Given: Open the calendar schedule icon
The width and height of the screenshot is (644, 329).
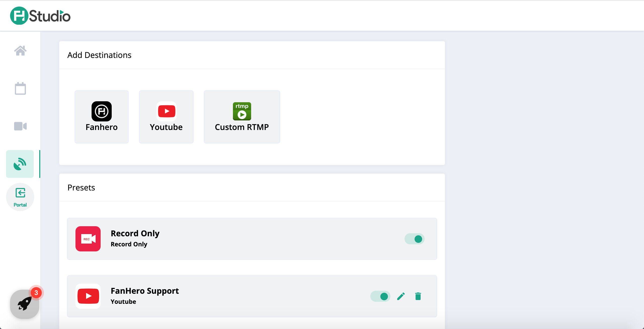Looking at the screenshot, I should [x=20, y=88].
